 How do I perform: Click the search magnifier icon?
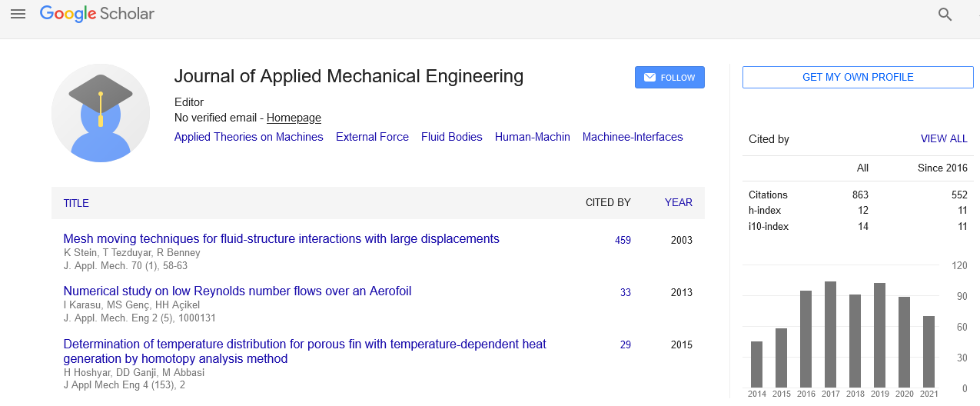(x=945, y=14)
